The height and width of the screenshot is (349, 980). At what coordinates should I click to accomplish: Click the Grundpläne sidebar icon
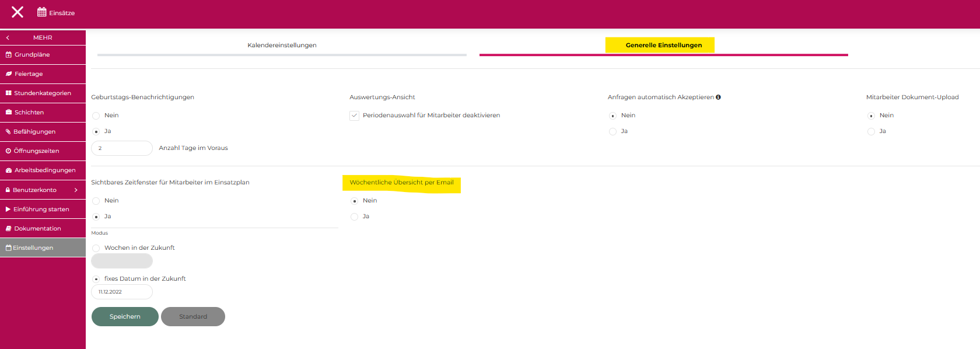pos(9,55)
